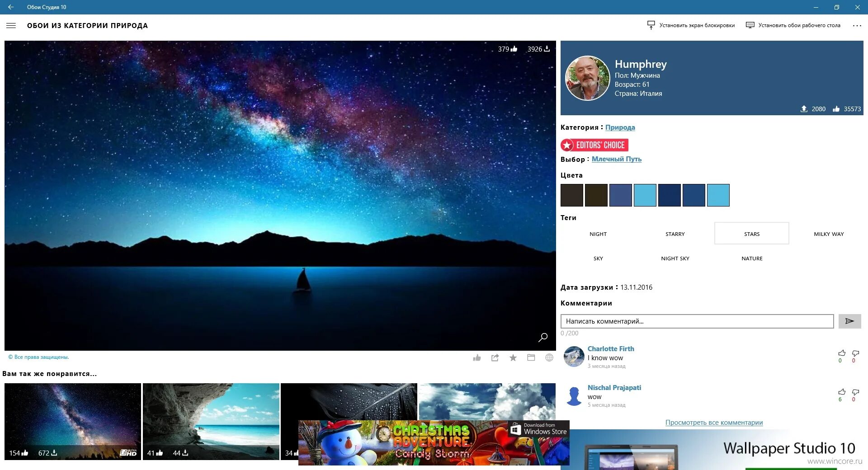
Task: Click the back arrow in the title bar
Action: (11, 7)
